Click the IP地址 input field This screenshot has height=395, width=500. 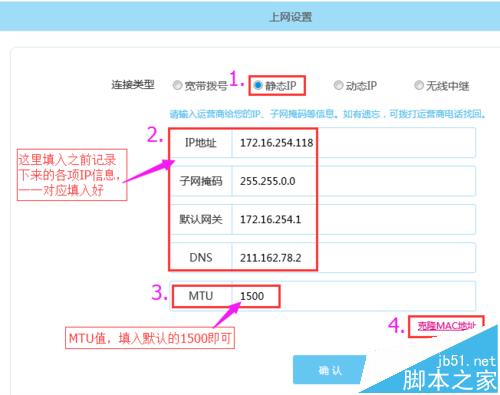[353, 143]
